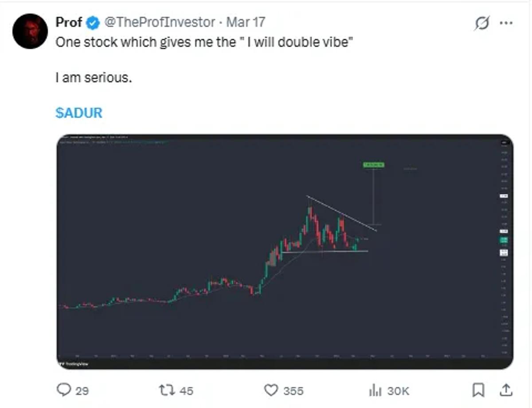Open the tweet's more options menu
532x408 pixels.
pos(505,22)
